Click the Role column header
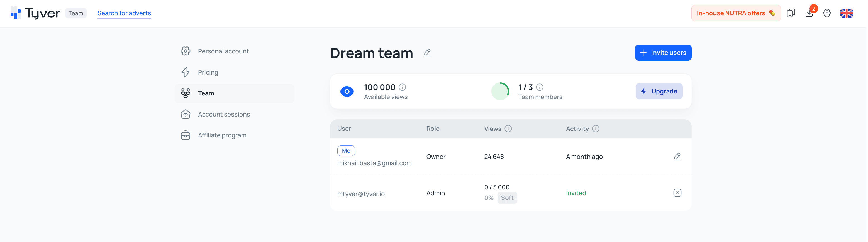Image resolution: width=868 pixels, height=242 pixels. (x=433, y=129)
